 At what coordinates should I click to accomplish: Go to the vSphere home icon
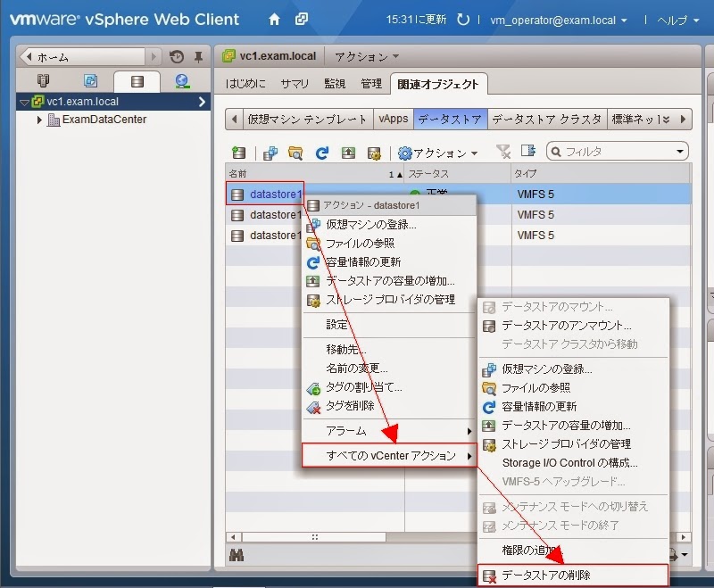coord(274,20)
